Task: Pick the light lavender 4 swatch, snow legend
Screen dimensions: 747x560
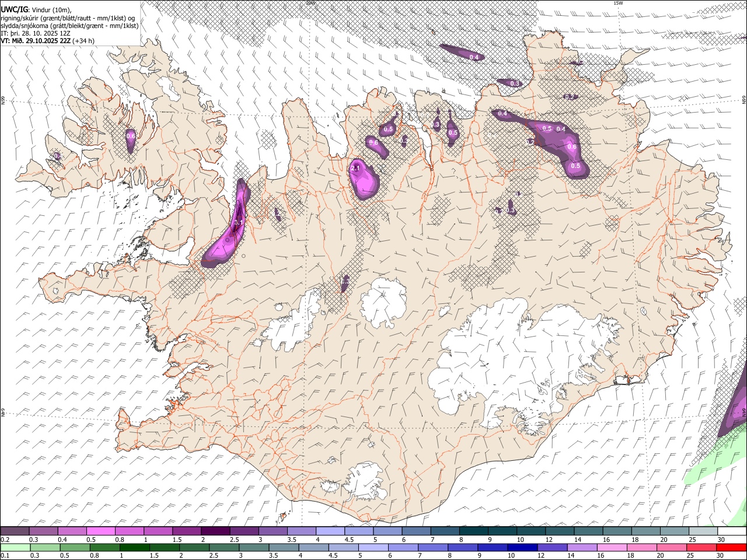Action: [x=330, y=531]
